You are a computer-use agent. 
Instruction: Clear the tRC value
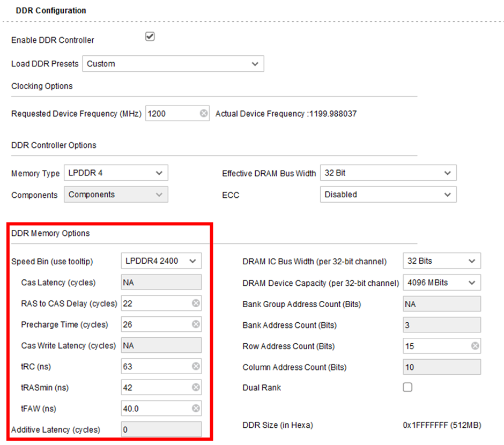click(196, 366)
